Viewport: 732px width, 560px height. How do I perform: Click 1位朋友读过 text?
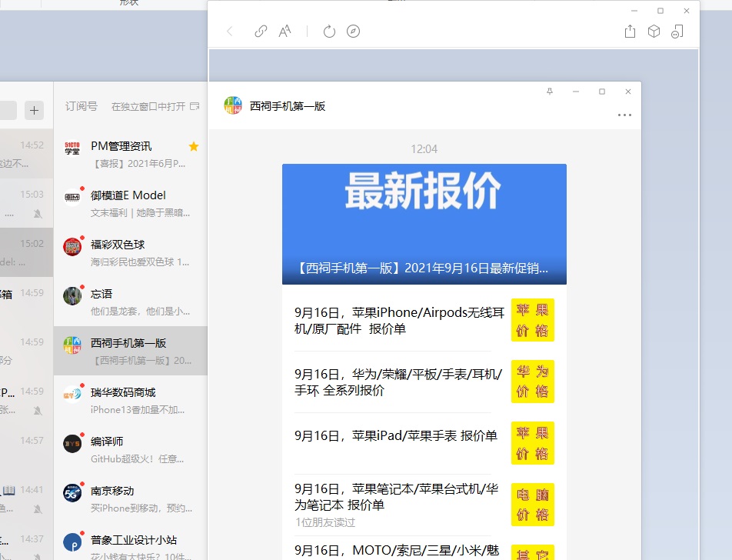point(325,522)
